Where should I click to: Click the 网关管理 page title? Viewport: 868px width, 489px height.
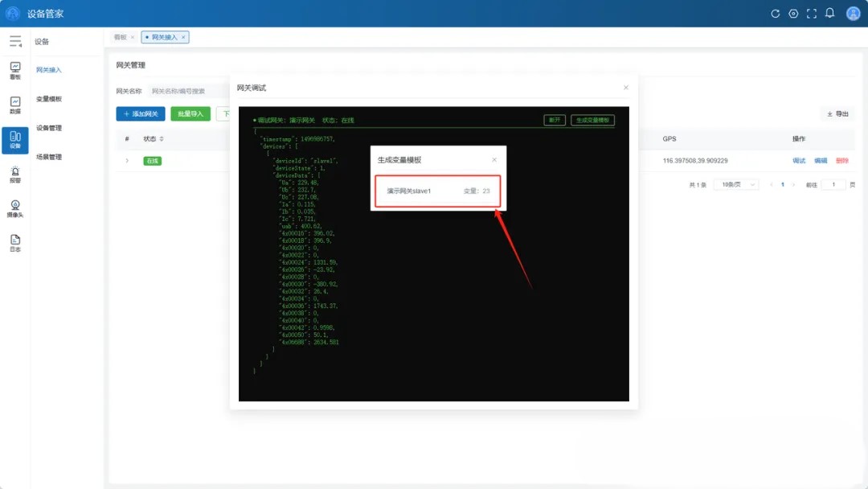point(131,65)
